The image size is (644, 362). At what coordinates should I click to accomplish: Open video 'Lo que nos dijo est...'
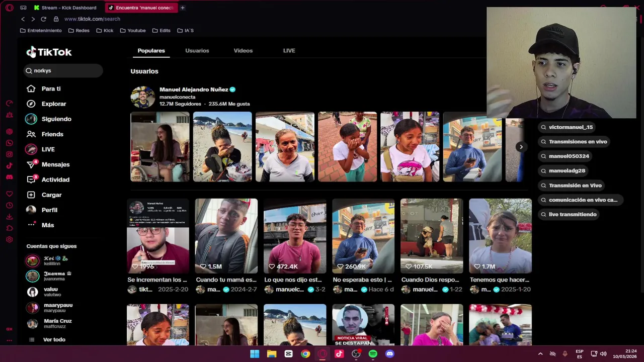pyautogui.click(x=294, y=236)
